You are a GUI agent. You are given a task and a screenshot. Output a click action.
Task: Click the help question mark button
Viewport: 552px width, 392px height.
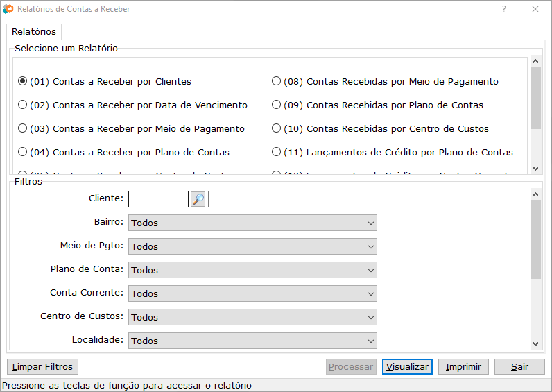tap(504, 9)
